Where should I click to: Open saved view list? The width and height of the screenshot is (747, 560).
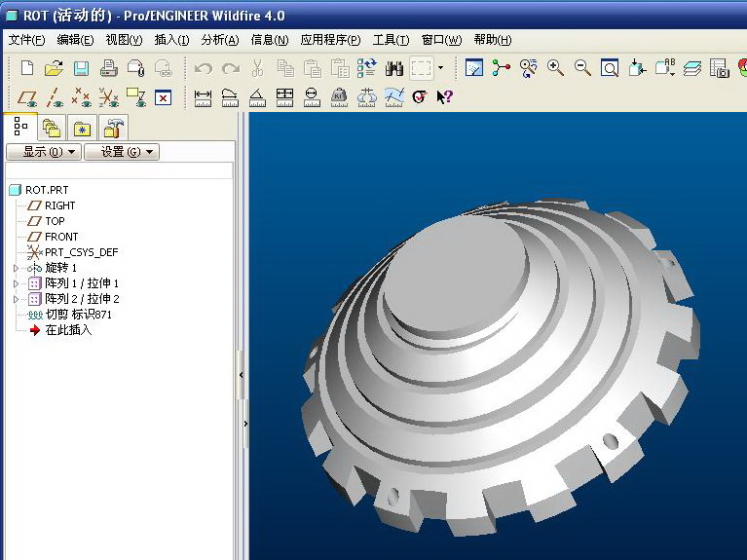click(665, 68)
